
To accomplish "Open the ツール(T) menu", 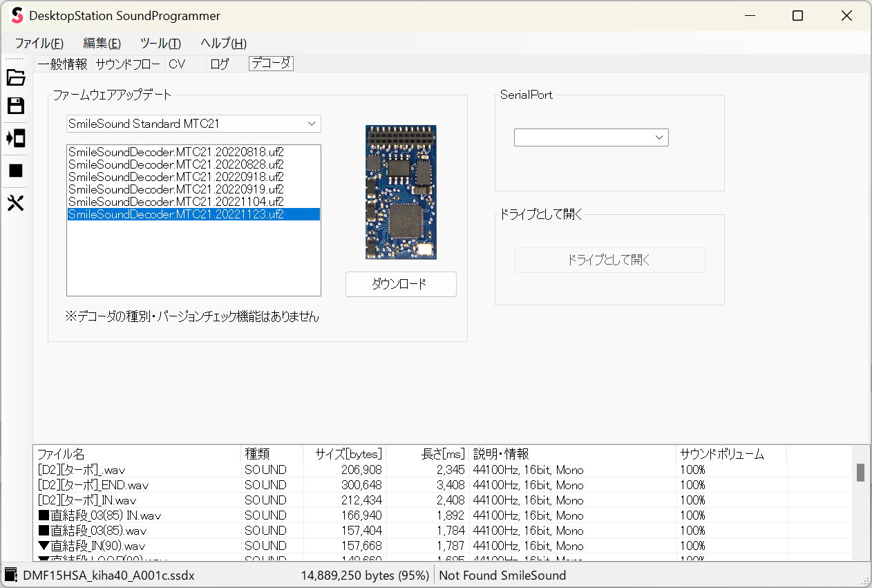I will (160, 43).
